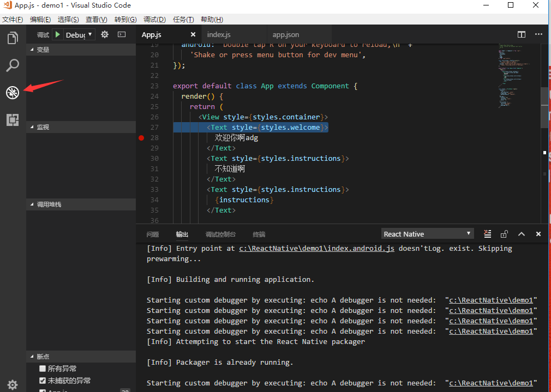Toggle output scroll lock
This screenshot has height=392, width=551.
tap(504, 234)
